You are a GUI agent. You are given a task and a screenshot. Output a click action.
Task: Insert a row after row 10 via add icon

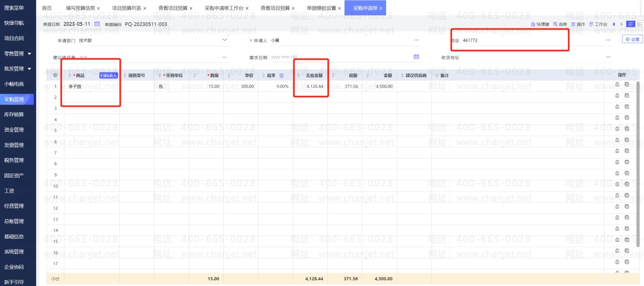(x=627, y=185)
